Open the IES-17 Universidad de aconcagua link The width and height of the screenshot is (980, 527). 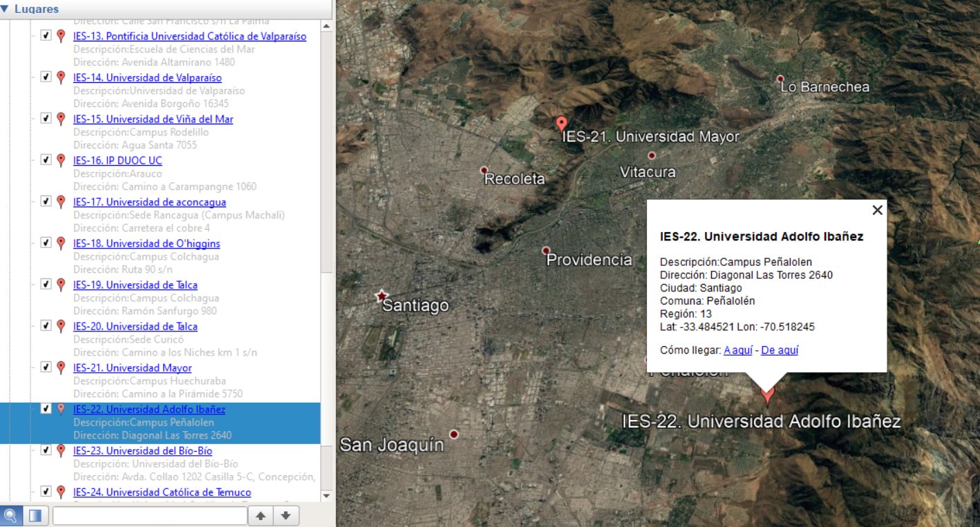click(x=149, y=202)
